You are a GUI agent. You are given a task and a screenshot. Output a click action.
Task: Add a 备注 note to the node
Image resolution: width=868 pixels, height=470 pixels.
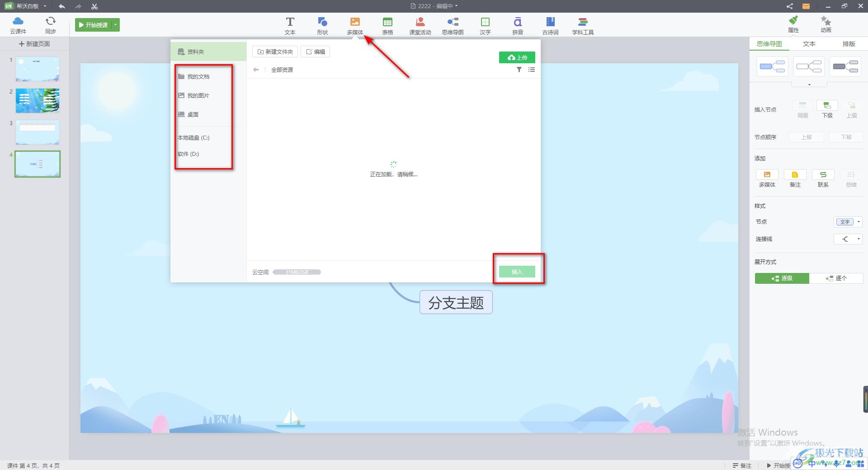tap(795, 179)
